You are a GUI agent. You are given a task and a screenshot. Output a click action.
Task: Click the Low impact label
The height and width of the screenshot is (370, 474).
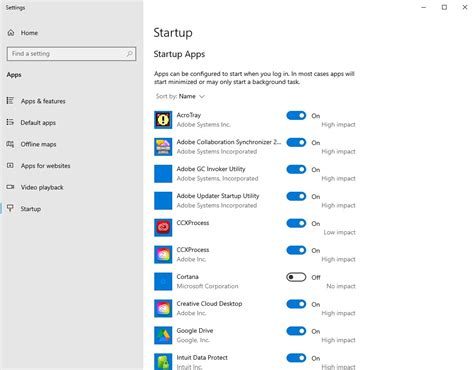click(339, 232)
